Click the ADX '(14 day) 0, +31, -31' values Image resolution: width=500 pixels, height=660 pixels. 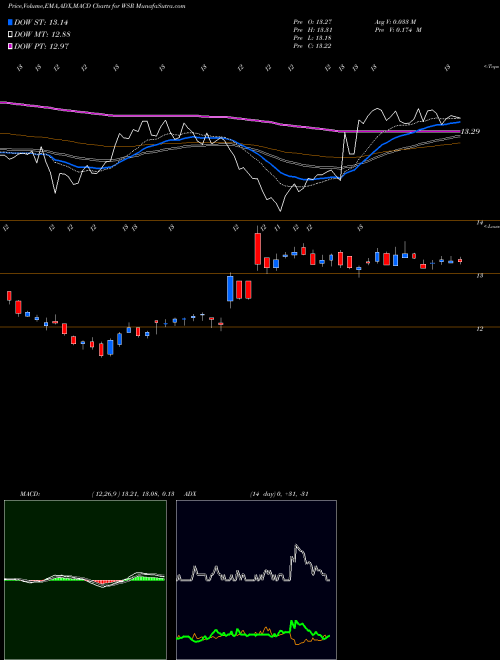[x=279, y=494]
